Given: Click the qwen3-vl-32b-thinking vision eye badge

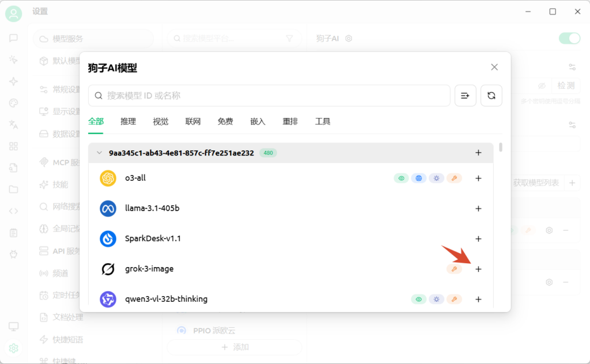Looking at the screenshot, I should [419, 299].
